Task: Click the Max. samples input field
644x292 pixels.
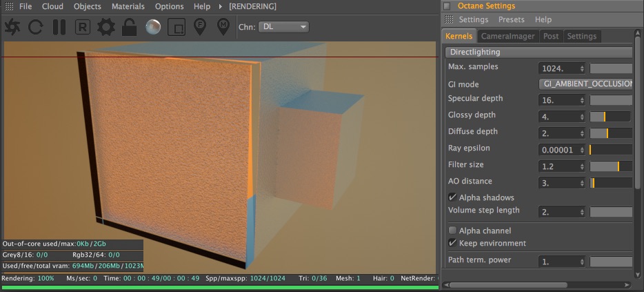Action: pos(562,68)
